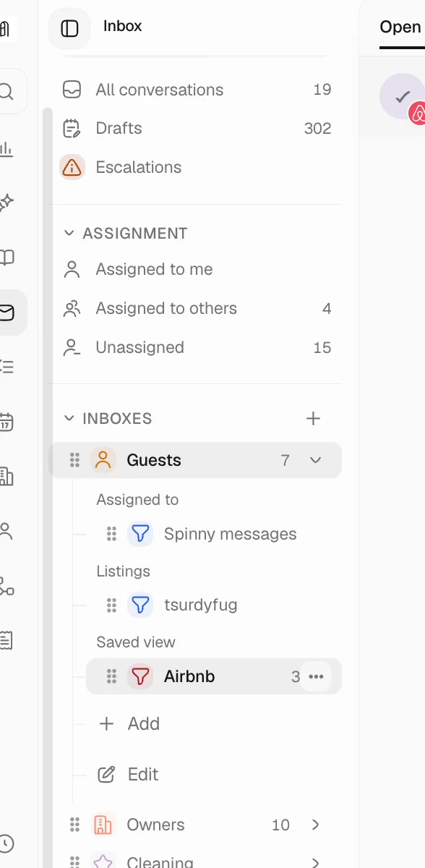Screen dimensions: 425x868
Task: Click the Owners building icon
Action: coord(103,825)
